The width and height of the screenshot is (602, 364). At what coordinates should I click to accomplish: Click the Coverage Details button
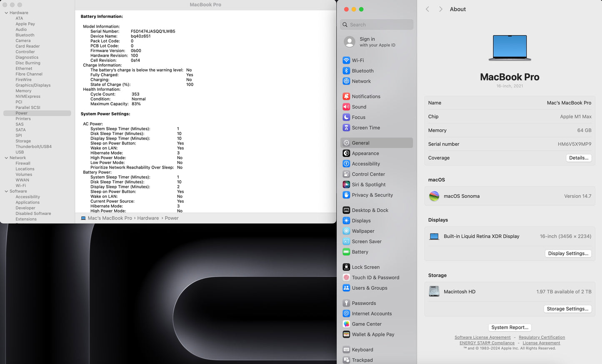coord(578,158)
